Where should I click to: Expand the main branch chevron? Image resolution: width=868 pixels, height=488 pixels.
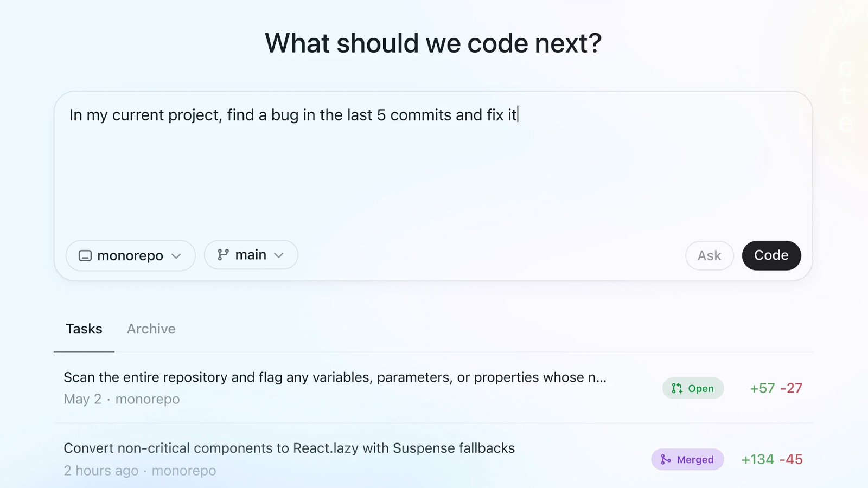coord(279,255)
